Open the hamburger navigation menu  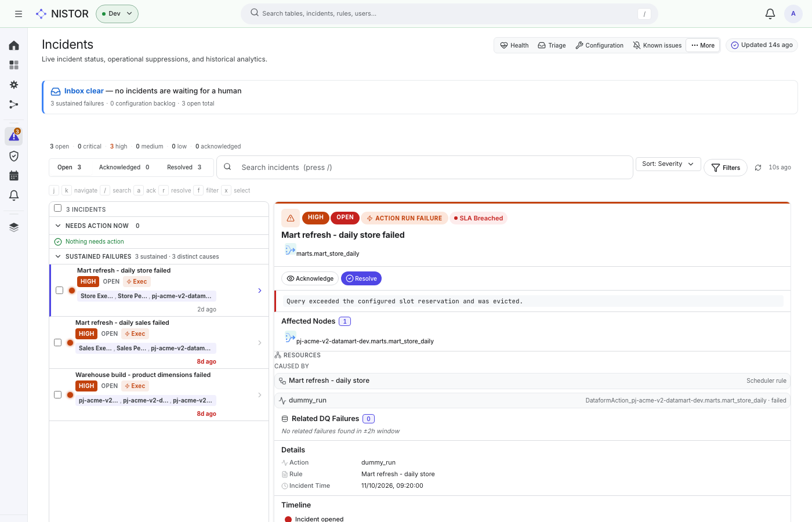pos(19,14)
